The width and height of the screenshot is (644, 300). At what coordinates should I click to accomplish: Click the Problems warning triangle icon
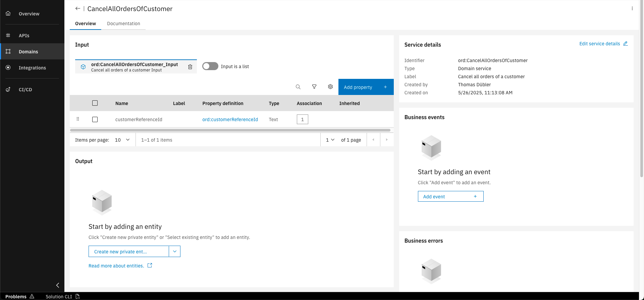(32, 296)
